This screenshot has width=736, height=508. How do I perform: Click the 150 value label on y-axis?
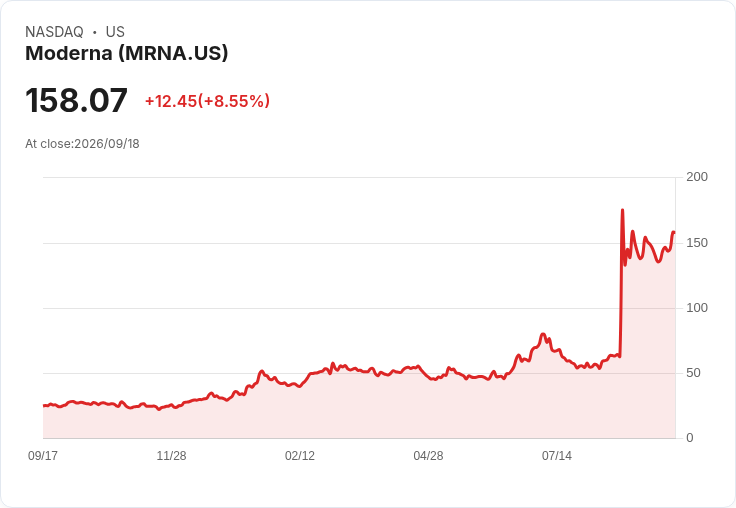point(697,243)
